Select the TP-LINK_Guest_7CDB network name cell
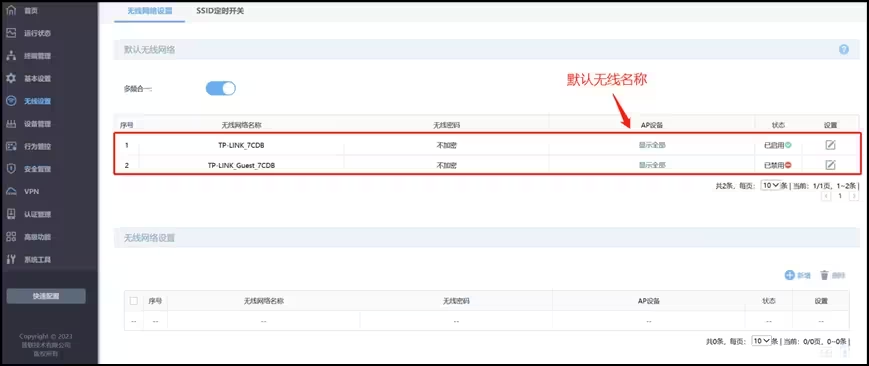 click(x=241, y=165)
